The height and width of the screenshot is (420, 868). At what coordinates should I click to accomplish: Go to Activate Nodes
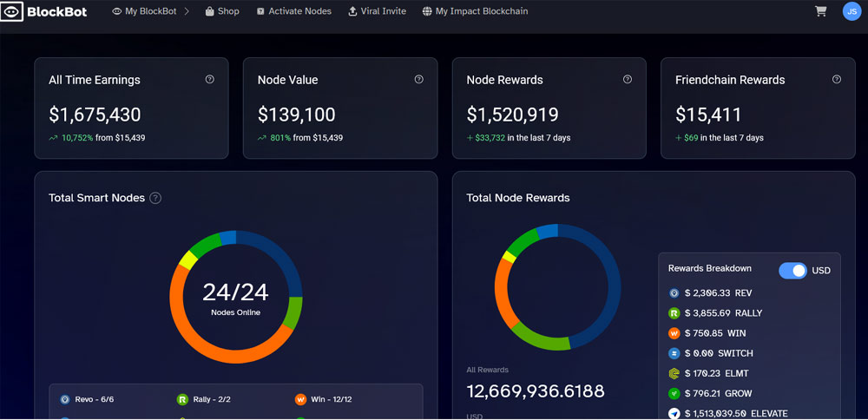click(294, 11)
